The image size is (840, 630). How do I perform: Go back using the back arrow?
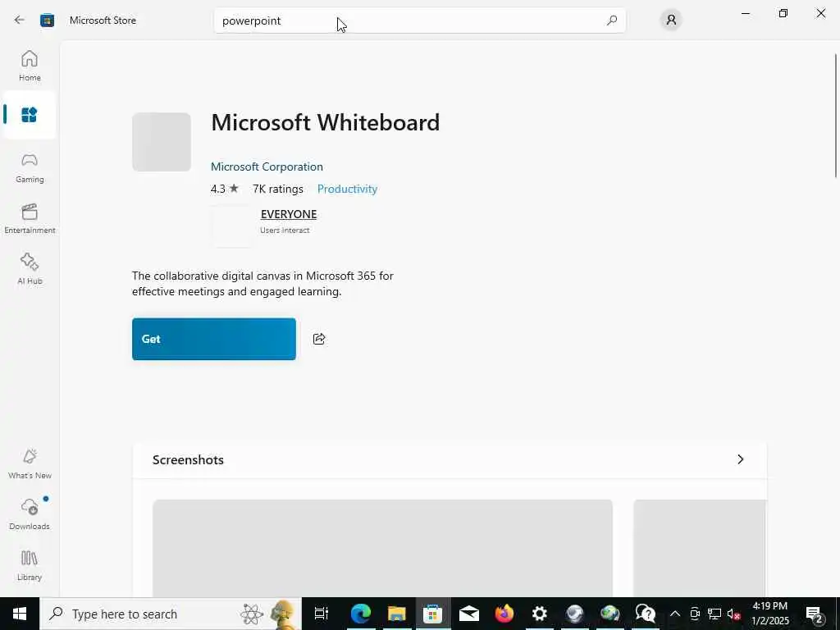click(20, 21)
